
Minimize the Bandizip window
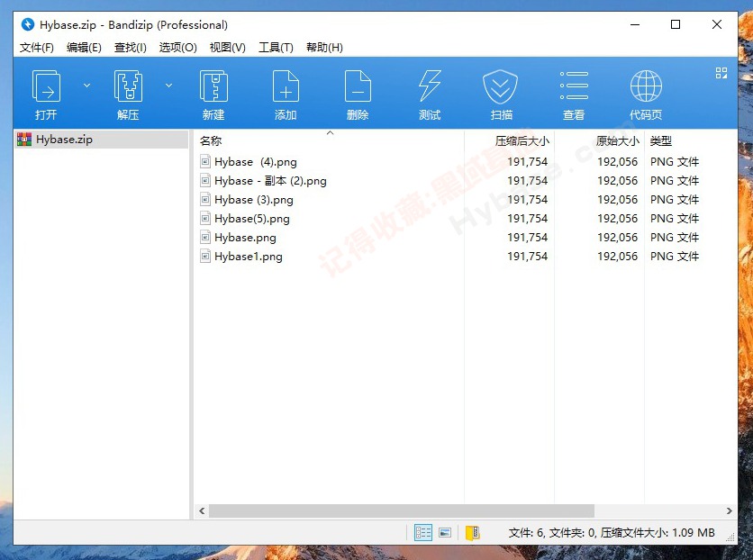click(x=635, y=24)
